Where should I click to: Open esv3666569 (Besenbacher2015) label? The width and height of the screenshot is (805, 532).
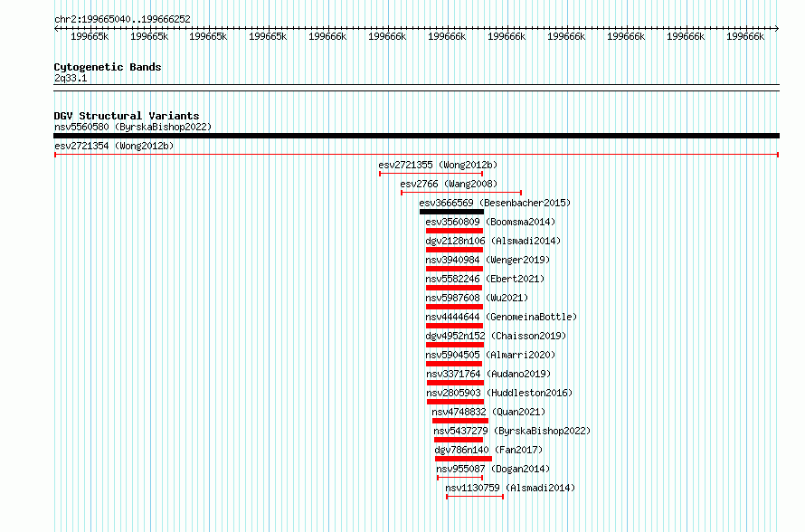click(495, 203)
